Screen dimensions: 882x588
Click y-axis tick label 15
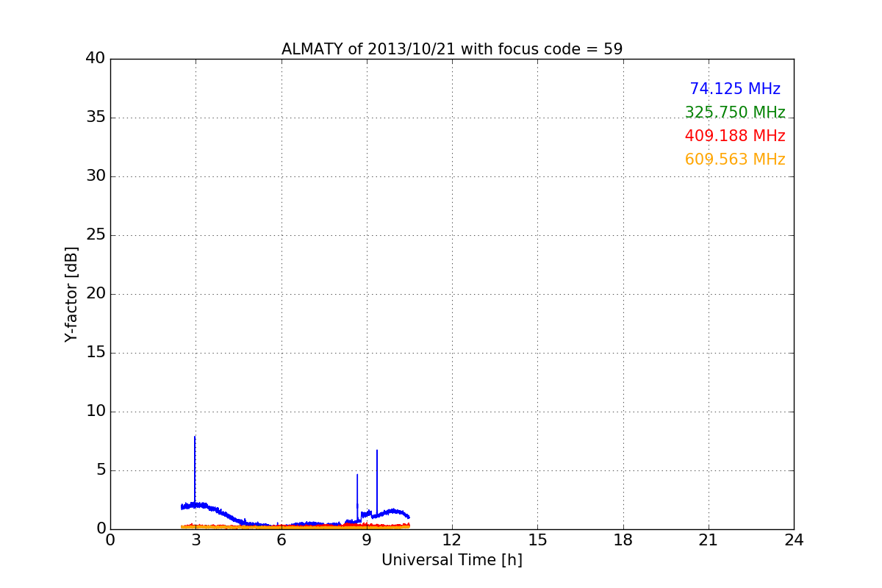pyautogui.click(x=96, y=353)
